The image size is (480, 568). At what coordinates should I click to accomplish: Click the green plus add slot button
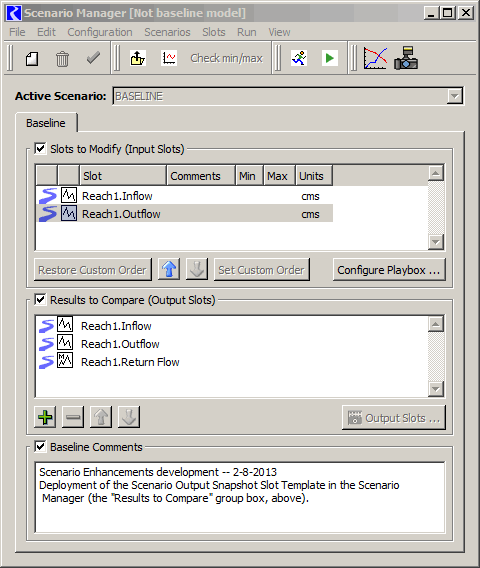click(45, 417)
